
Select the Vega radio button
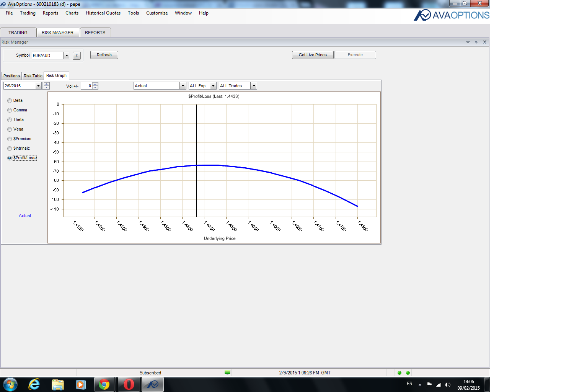tap(10, 129)
